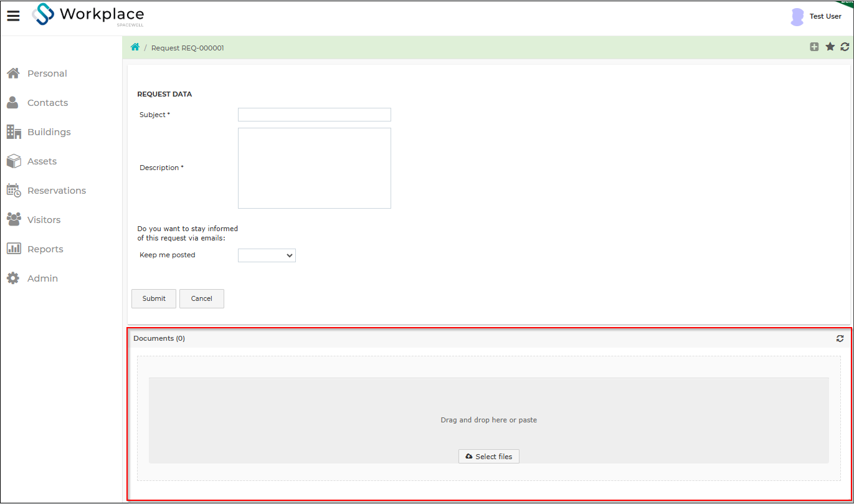Submit the request form
Image resolution: width=854 pixels, height=504 pixels.
pyautogui.click(x=154, y=298)
